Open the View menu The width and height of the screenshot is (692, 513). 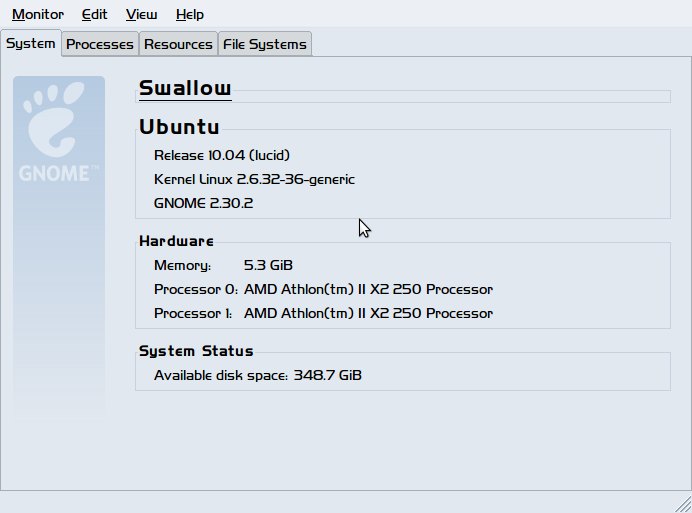(x=141, y=15)
